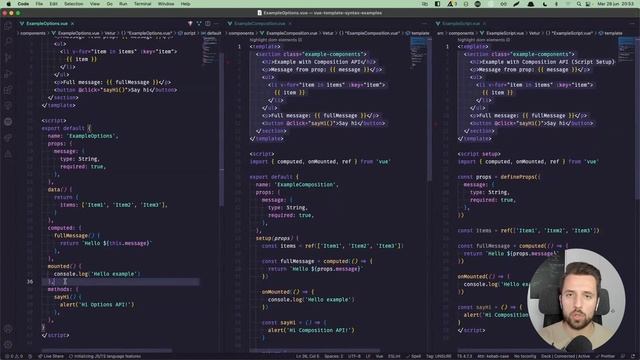Click the errors and warnings status bar indicator
640x360 pixels.
click(14, 356)
